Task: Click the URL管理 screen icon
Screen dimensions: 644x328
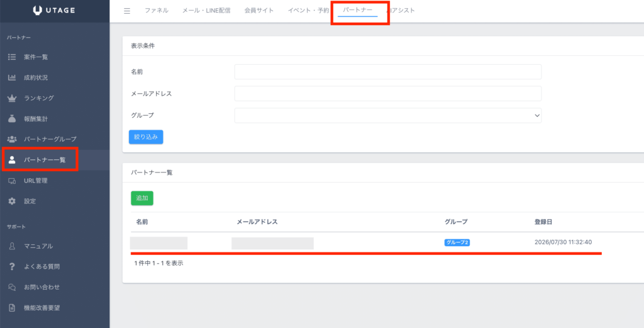Action: click(12, 181)
